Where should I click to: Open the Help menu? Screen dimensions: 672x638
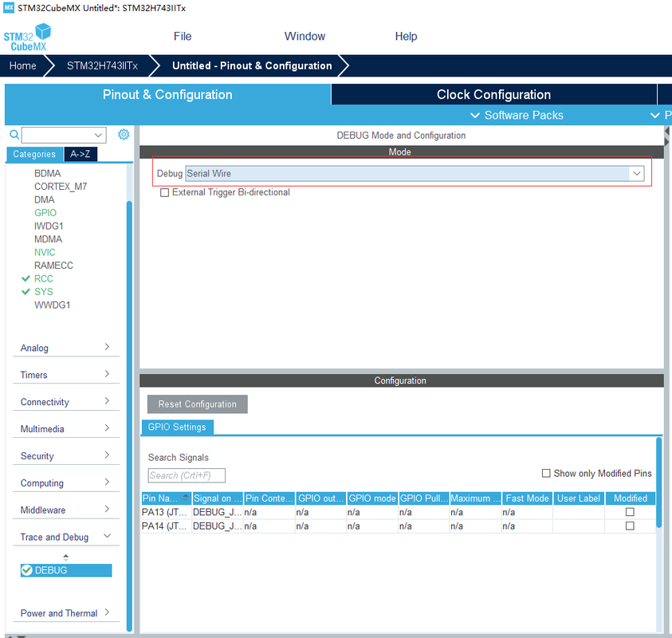point(406,37)
